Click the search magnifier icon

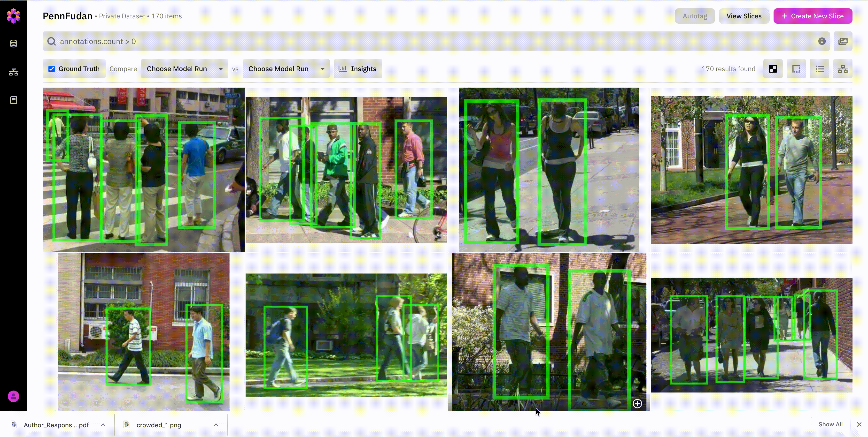point(52,41)
